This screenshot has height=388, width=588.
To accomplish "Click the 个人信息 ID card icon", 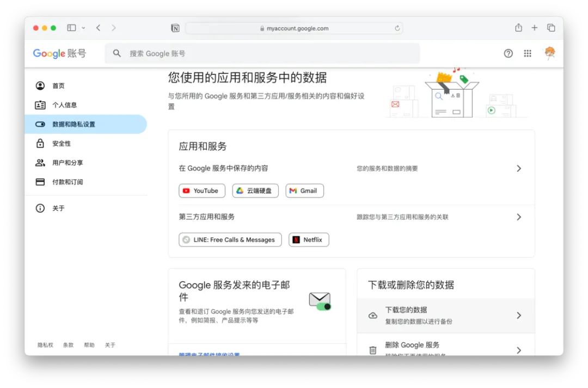I will (40, 105).
